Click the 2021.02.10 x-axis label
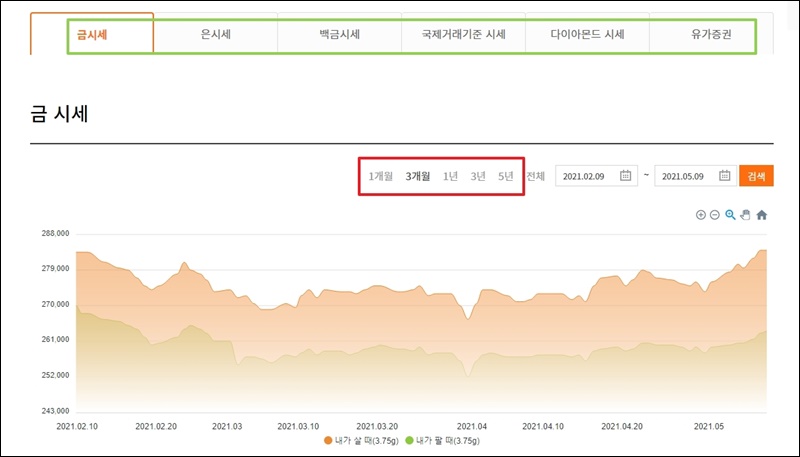 pos(77,426)
